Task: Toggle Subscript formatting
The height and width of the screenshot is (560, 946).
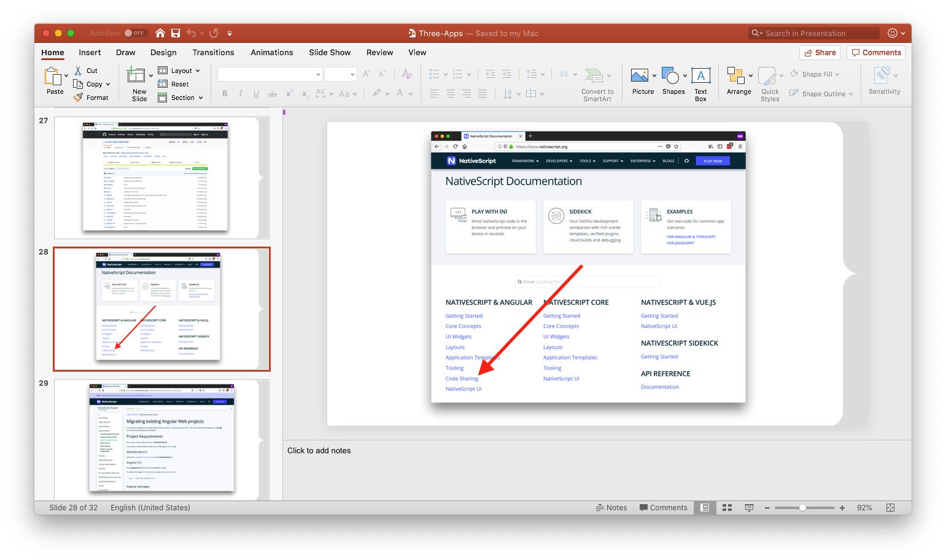Action: [305, 94]
